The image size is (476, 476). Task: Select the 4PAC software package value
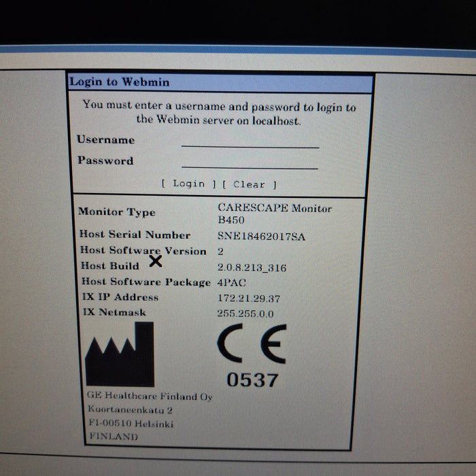[232, 283]
